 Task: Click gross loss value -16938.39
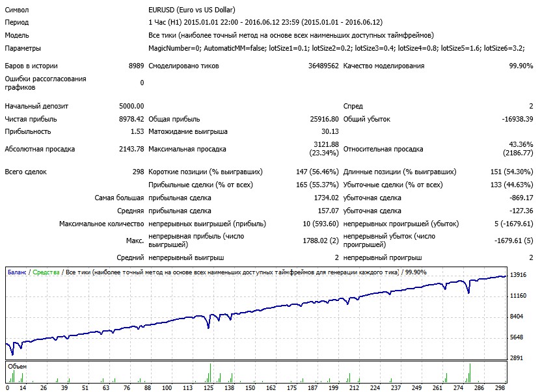[x=517, y=119]
